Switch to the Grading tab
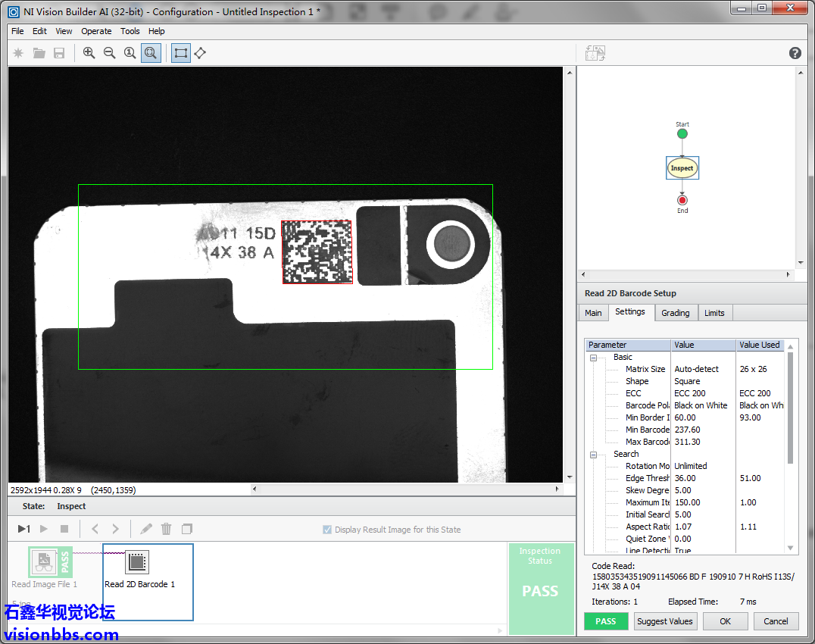 (x=675, y=313)
